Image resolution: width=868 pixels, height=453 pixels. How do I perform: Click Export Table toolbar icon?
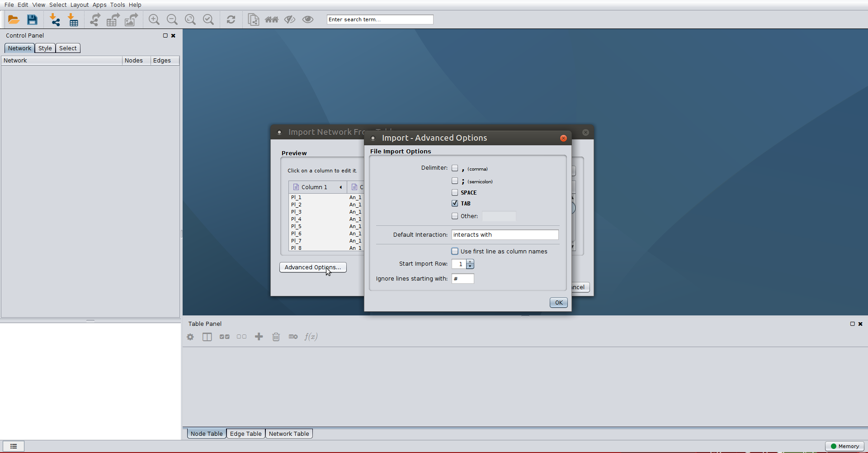[x=113, y=19]
